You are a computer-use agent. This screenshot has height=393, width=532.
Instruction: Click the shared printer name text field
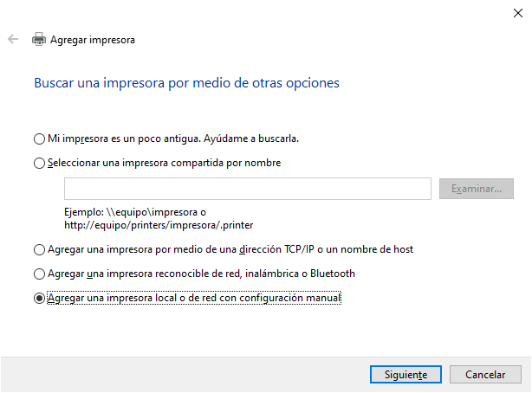247,189
